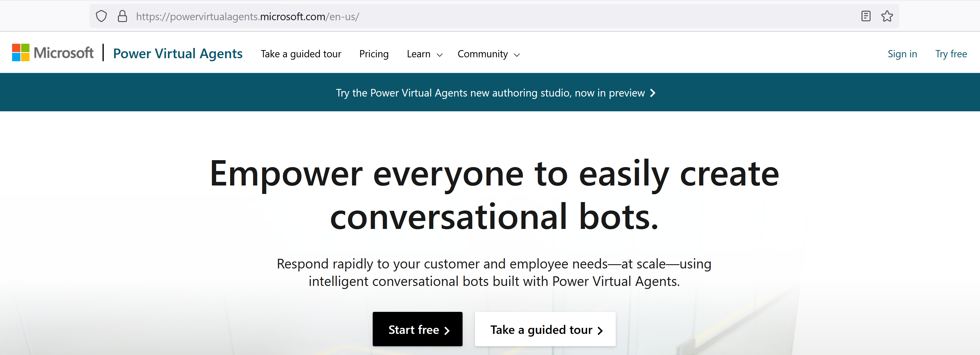Click the Empower everyone headline text
The height and width of the screenshot is (355, 980).
click(494, 195)
